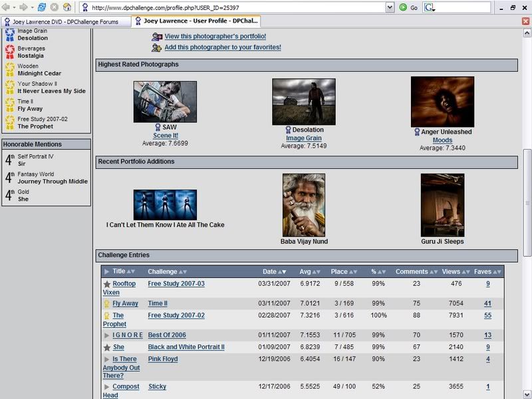The height and width of the screenshot is (399, 532).
Task: Click the page scrollbar up arrow
Action: point(527,33)
